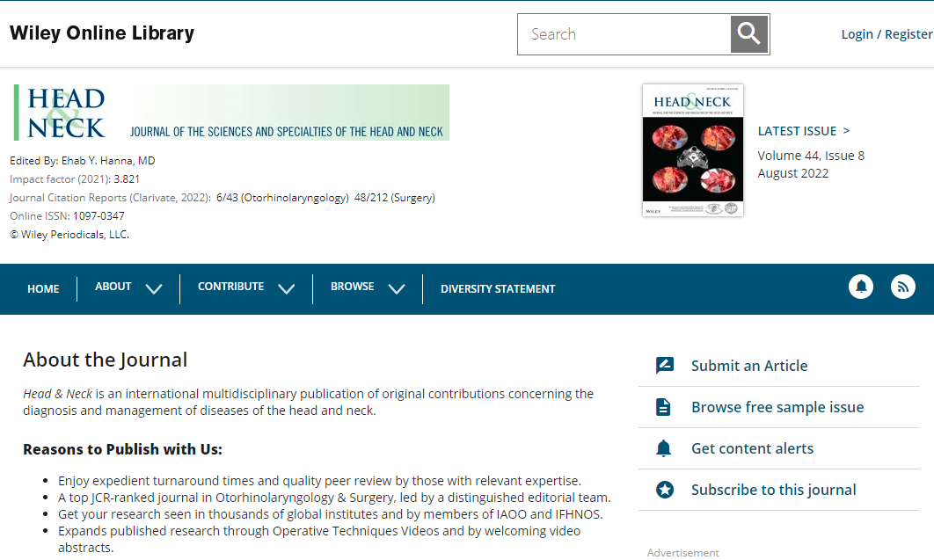This screenshot has height=560, width=934.
Task: Open notifications bell in navigation bar
Action: [861, 287]
